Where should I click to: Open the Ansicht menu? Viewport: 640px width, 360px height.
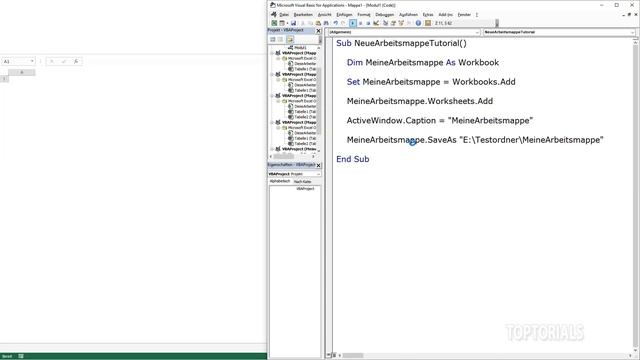(324, 15)
